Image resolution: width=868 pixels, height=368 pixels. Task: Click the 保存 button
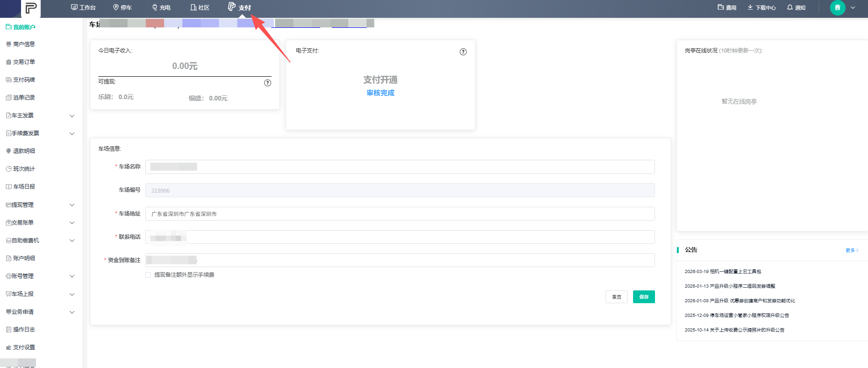[644, 297]
